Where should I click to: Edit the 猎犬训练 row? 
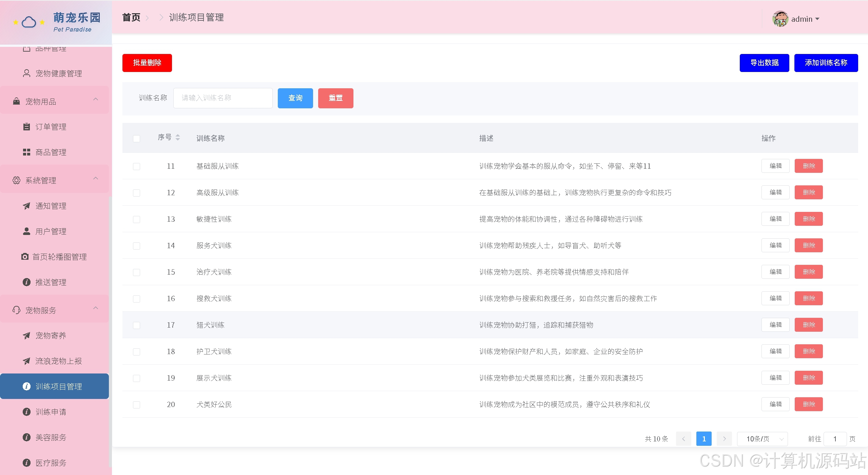(775, 325)
